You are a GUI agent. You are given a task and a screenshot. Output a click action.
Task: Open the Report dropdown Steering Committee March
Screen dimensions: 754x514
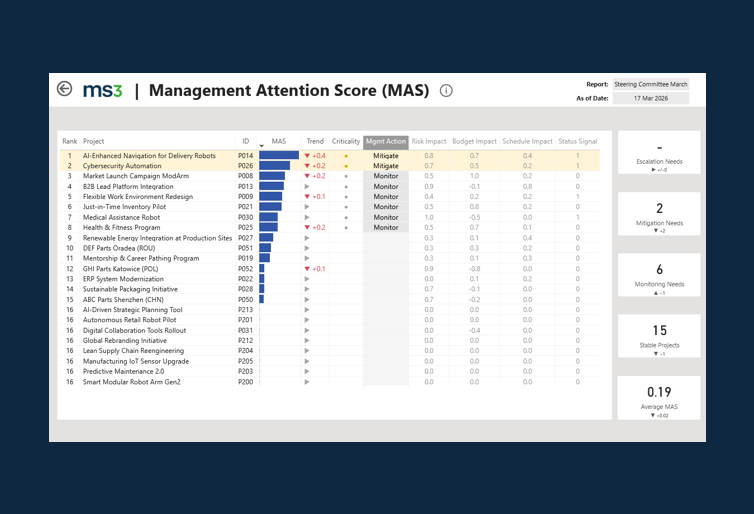[651, 84]
